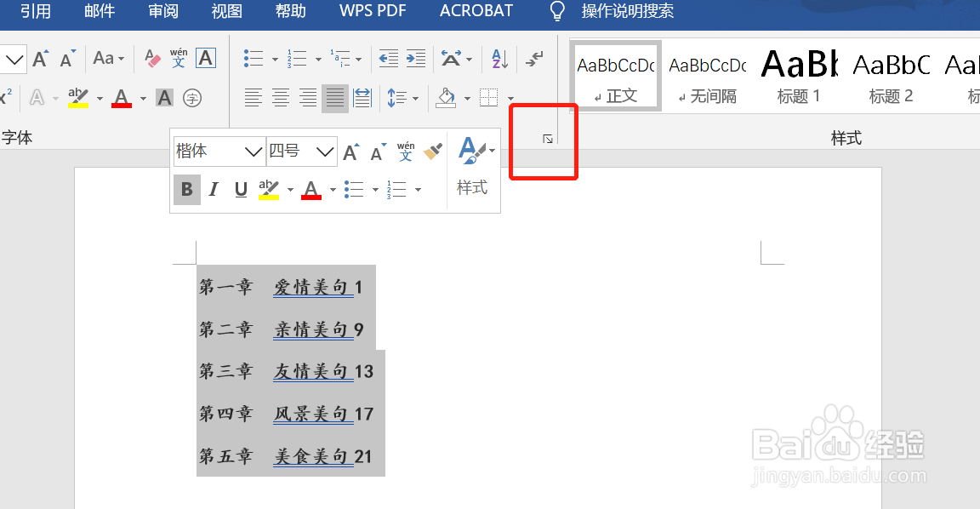The image size is (980, 509).
Task: Click the Clear All Formatting eraser icon
Action: [153, 57]
